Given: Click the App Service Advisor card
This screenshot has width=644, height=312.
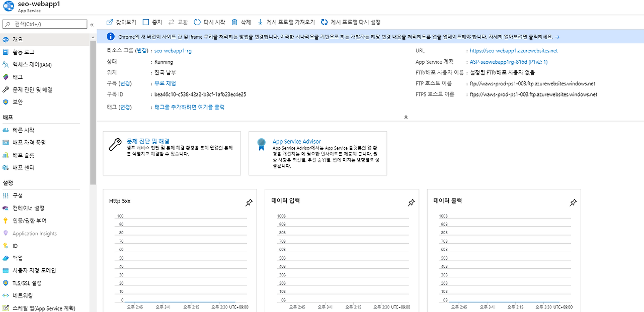Looking at the screenshot, I should [317, 153].
